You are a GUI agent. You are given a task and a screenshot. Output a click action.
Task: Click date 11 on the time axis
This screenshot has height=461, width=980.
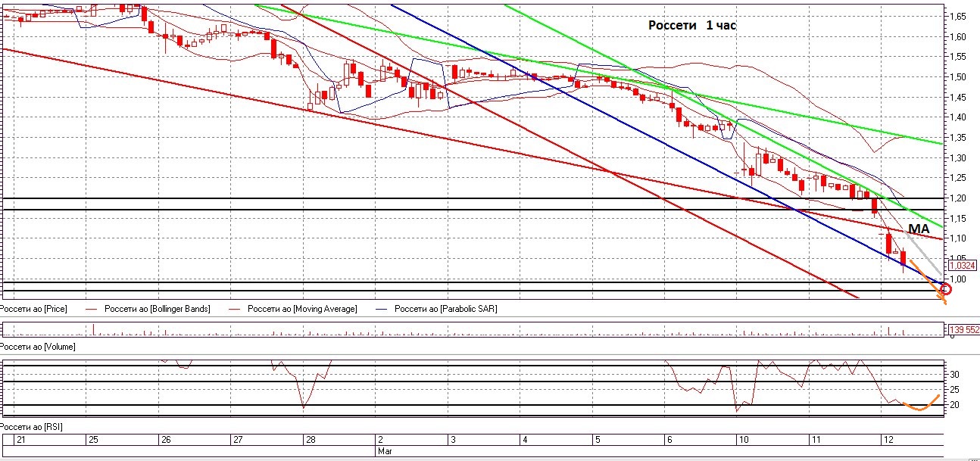point(816,440)
